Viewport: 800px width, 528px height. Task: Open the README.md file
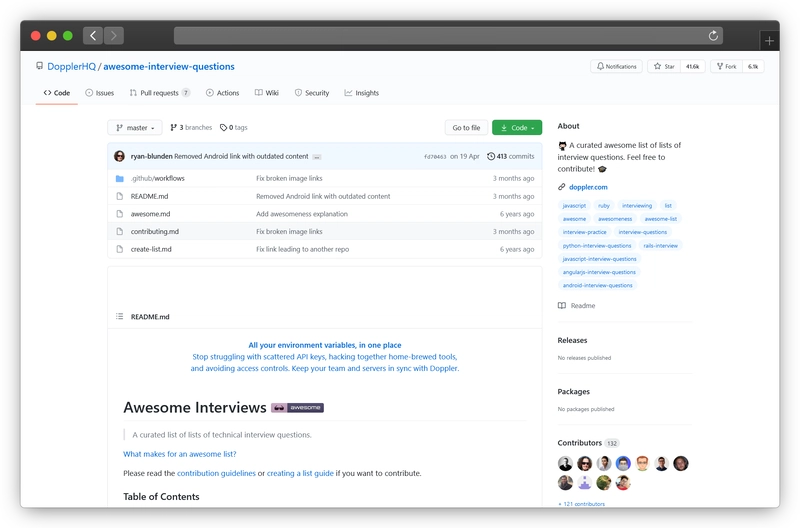coord(149,196)
